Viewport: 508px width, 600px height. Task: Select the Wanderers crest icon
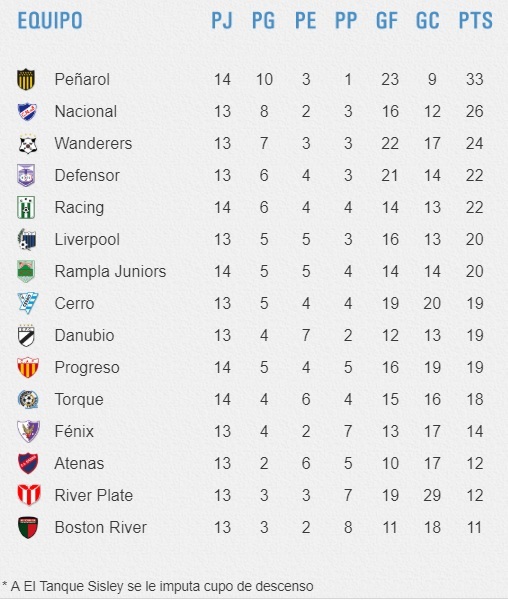point(28,143)
